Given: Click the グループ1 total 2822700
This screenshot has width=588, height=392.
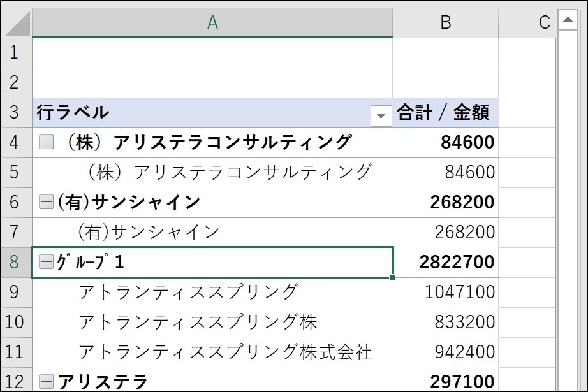Looking at the screenshot, I should [x=457, y=262].
